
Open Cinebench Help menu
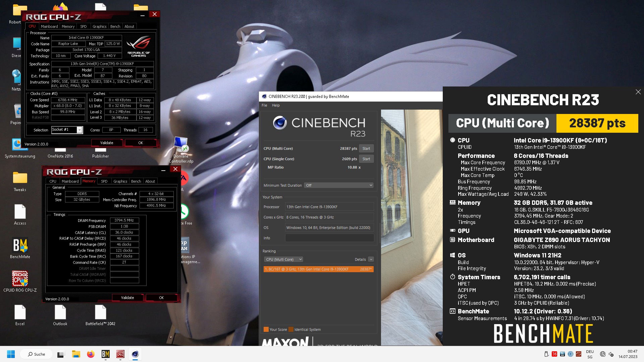(276, 105)
